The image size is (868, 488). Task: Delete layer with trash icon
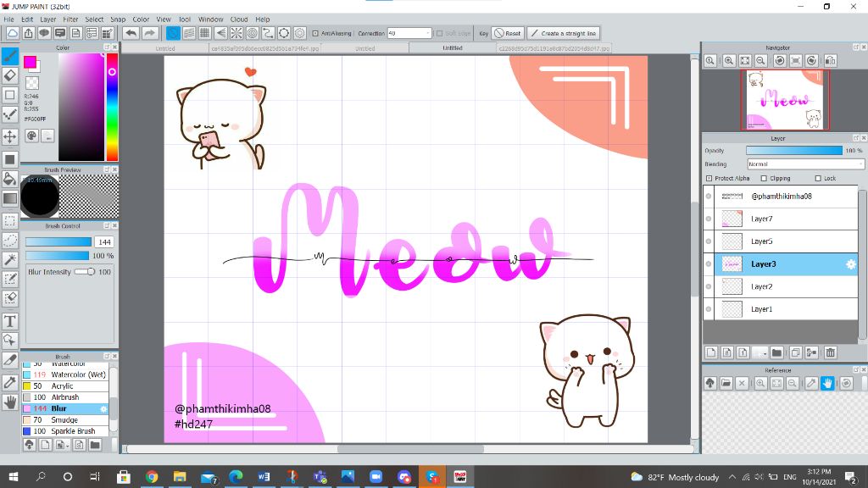point(831,352)
